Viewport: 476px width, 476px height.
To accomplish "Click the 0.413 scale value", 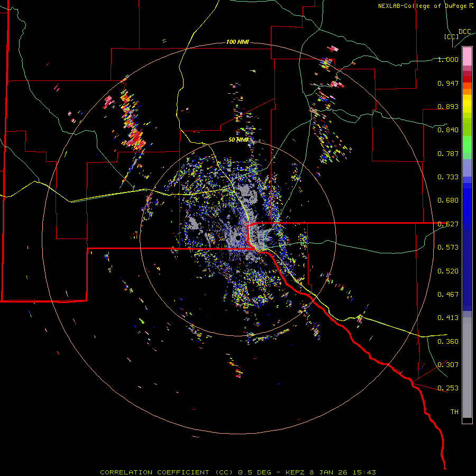I will point(448,318).
